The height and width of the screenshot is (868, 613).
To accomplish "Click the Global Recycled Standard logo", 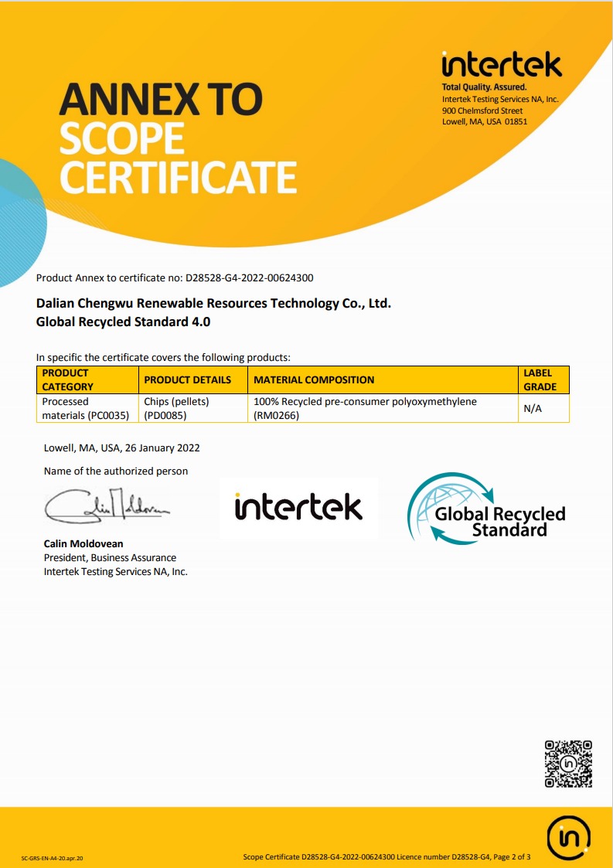I will 486,508.
